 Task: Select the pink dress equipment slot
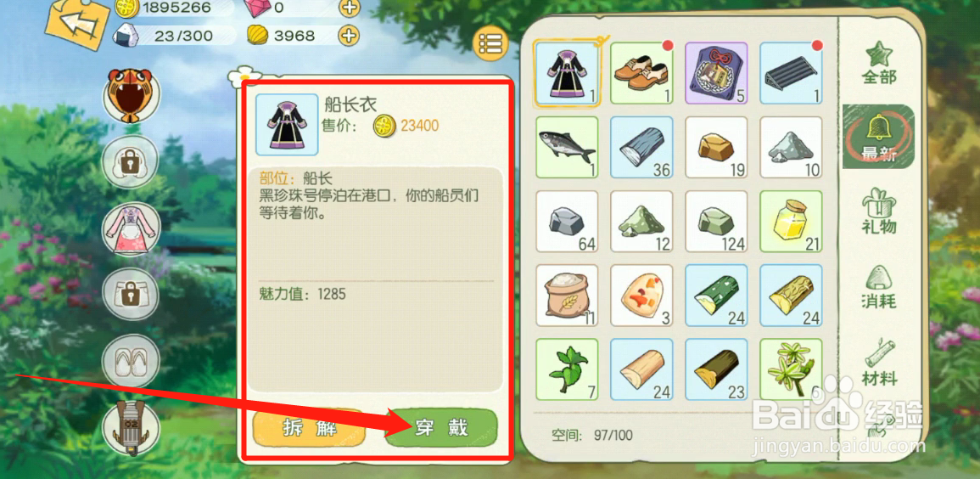click(131, 230)
